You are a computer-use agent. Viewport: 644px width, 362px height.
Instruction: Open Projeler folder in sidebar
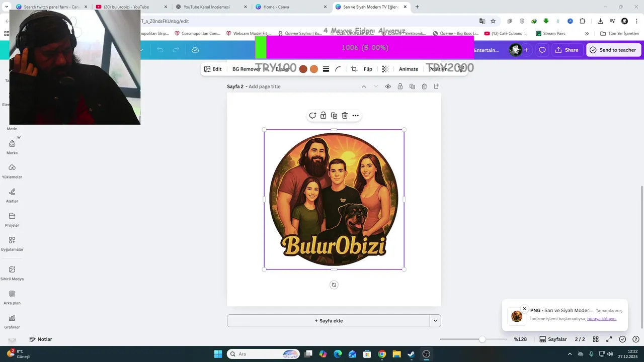click(12, 219)
